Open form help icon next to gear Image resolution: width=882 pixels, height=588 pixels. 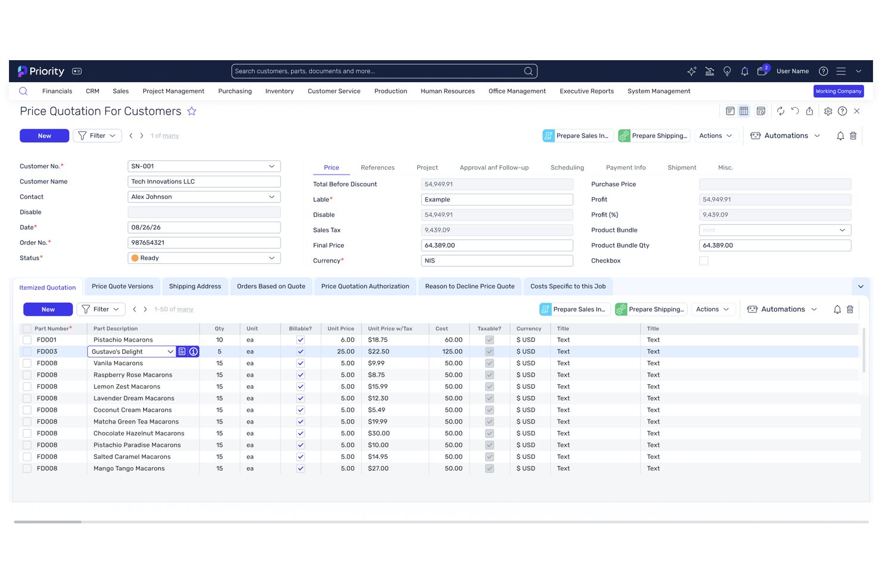click(x=842, y=111)
